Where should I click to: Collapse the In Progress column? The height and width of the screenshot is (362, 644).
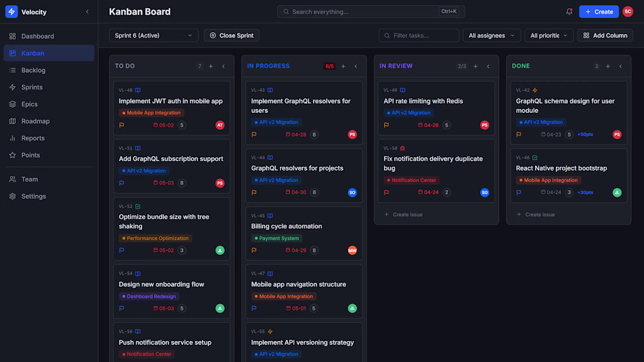356,66
